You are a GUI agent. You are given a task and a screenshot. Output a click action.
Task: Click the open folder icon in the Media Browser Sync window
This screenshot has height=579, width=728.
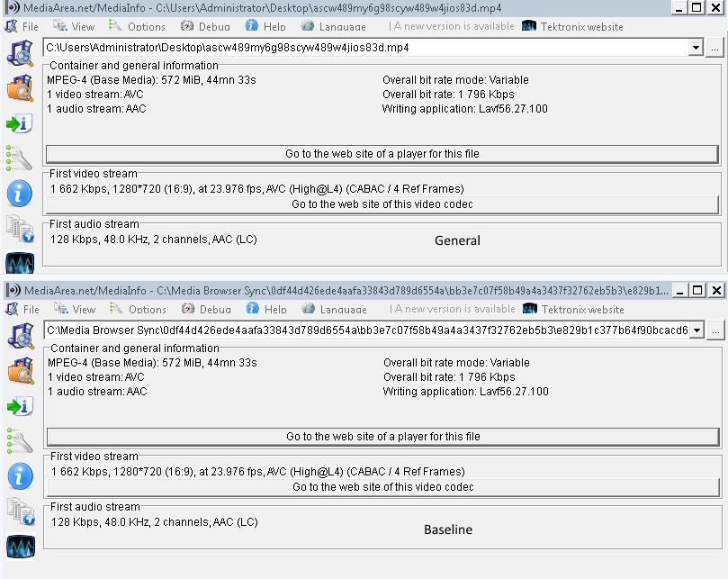pos(21,371)
